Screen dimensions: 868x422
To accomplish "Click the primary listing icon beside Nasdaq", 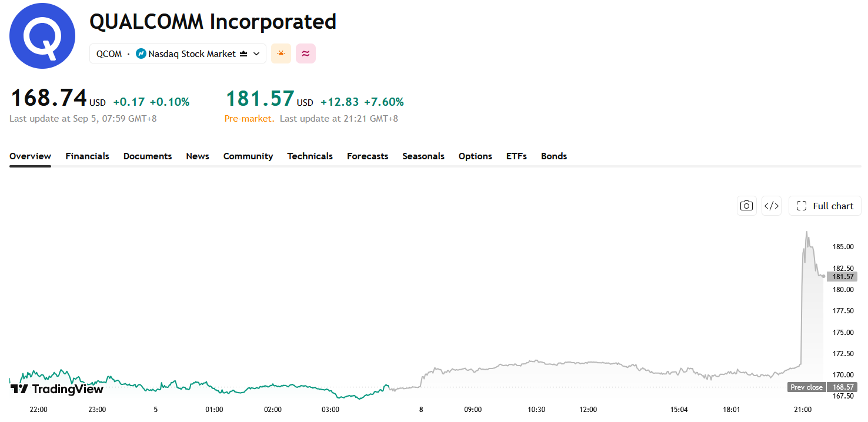I will click(x=243, y=53).
